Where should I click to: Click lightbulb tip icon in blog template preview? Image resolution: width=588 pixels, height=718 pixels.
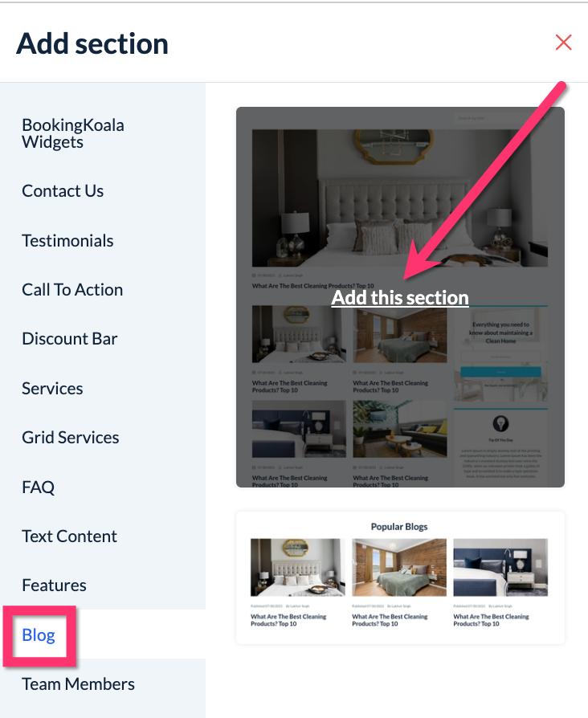pyautogui.click(x=500, y=423)
